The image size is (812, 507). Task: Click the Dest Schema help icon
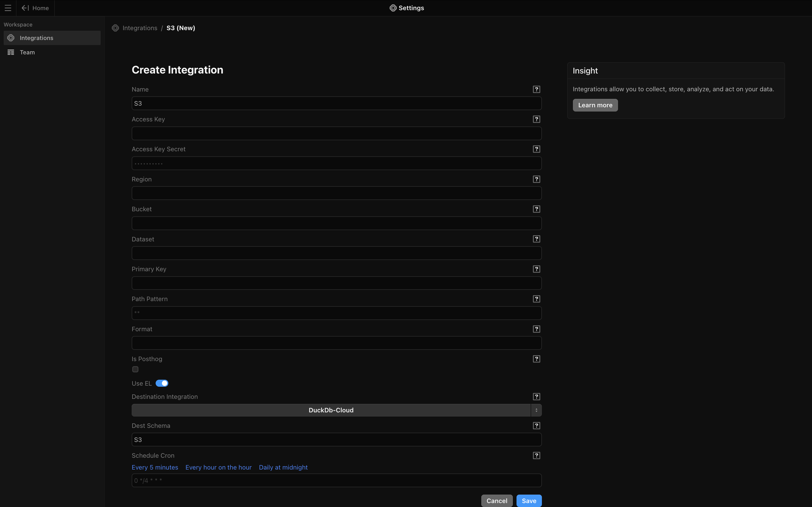point(536,426)
